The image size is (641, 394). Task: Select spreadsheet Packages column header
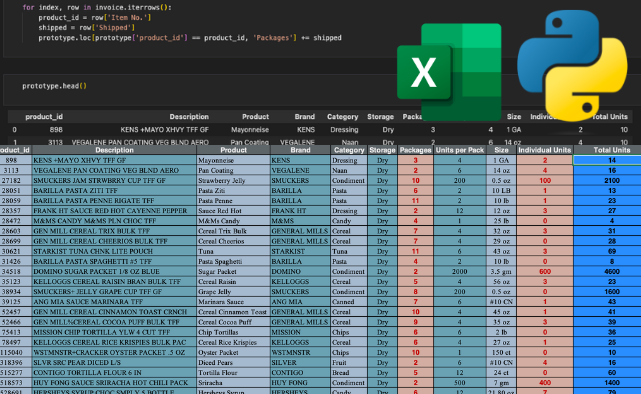pyautogui.click(x=415, y=150)
